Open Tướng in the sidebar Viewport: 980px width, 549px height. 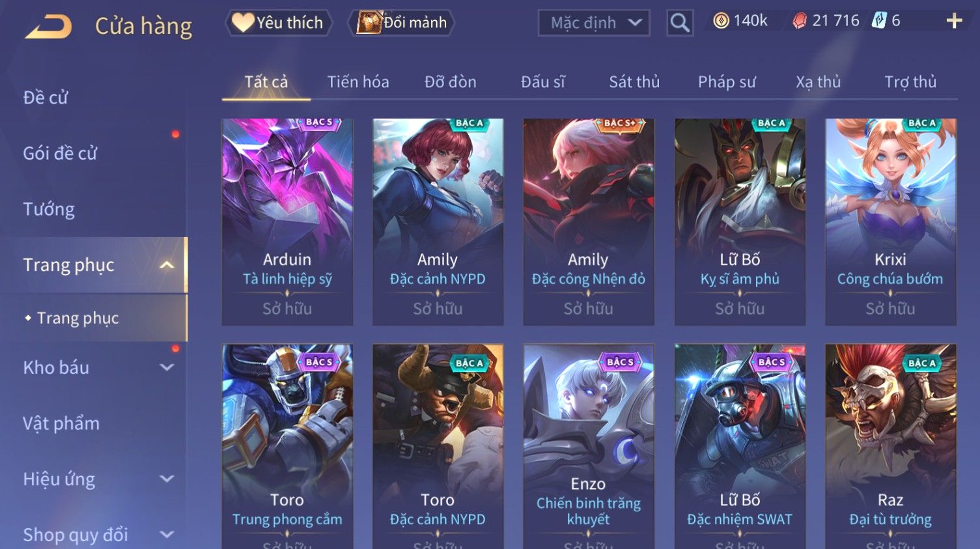pyautogui.click(x=49, y=209)
